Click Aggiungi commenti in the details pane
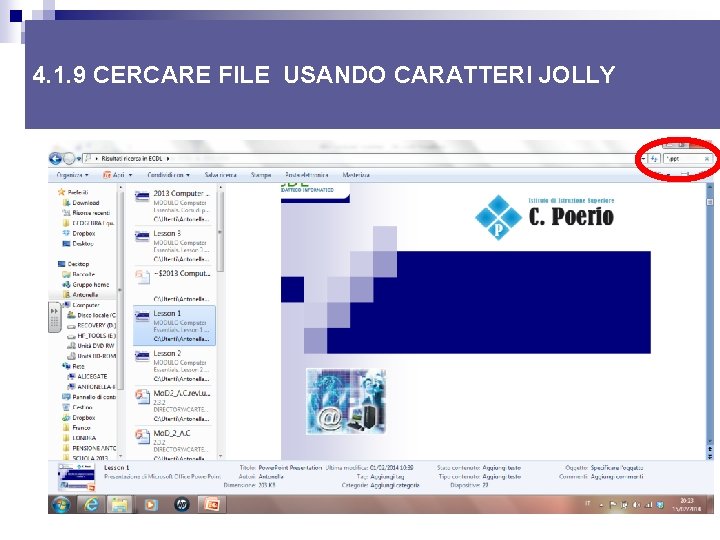Viewport: 720px width, 540px height. (617, 477)
